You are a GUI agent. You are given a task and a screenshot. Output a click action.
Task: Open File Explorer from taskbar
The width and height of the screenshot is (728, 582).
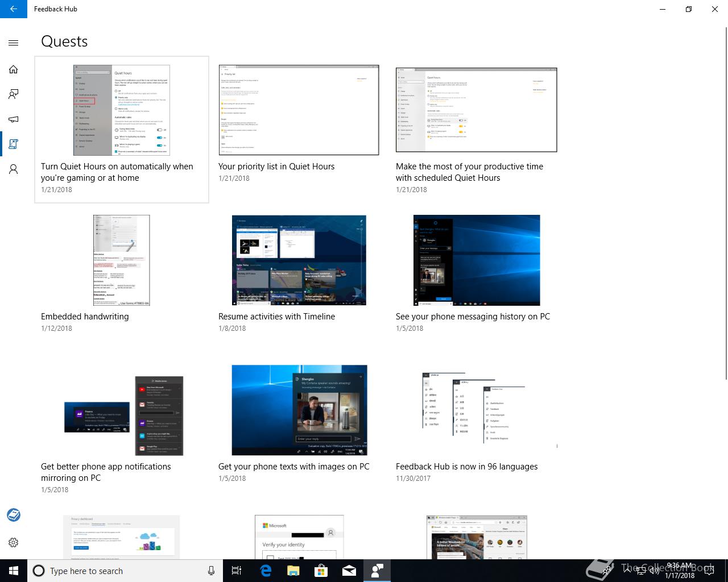click(x=293, y=571)
